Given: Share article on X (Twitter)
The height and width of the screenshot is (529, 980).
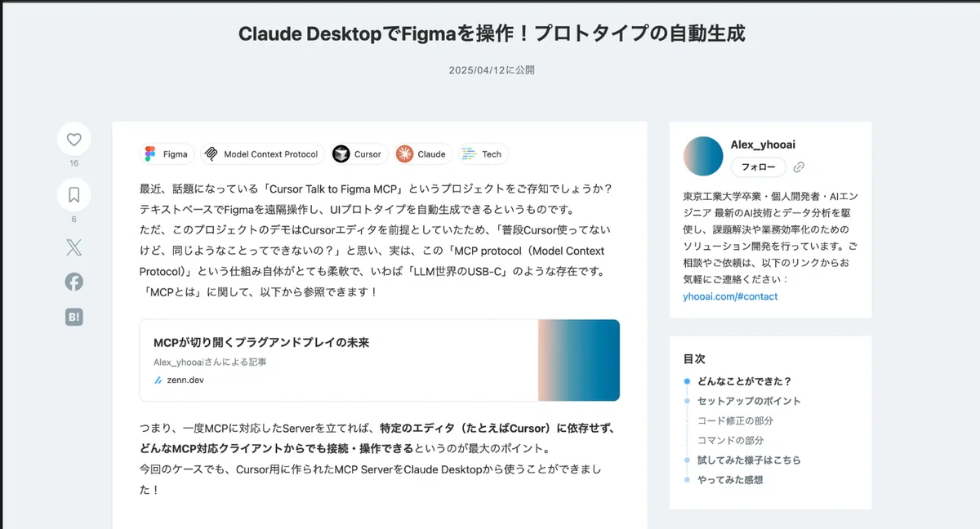Looking at the screenshot, I should point(74,247).
